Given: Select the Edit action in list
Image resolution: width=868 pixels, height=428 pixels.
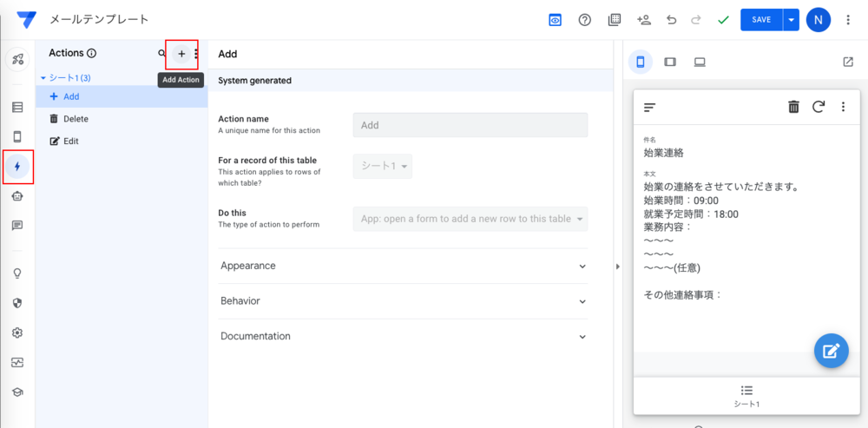Looking at the screenshot, I should [71, 141].
